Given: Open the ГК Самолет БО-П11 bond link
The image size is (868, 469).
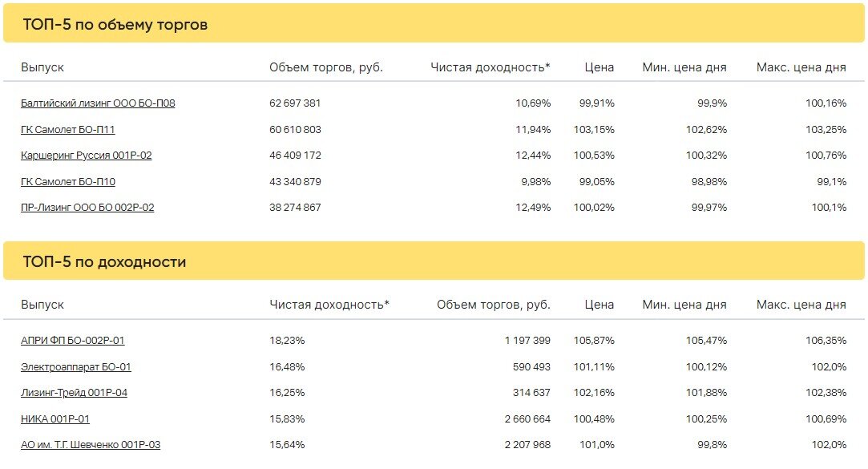Looking at the screenshot, I should 67,130.
